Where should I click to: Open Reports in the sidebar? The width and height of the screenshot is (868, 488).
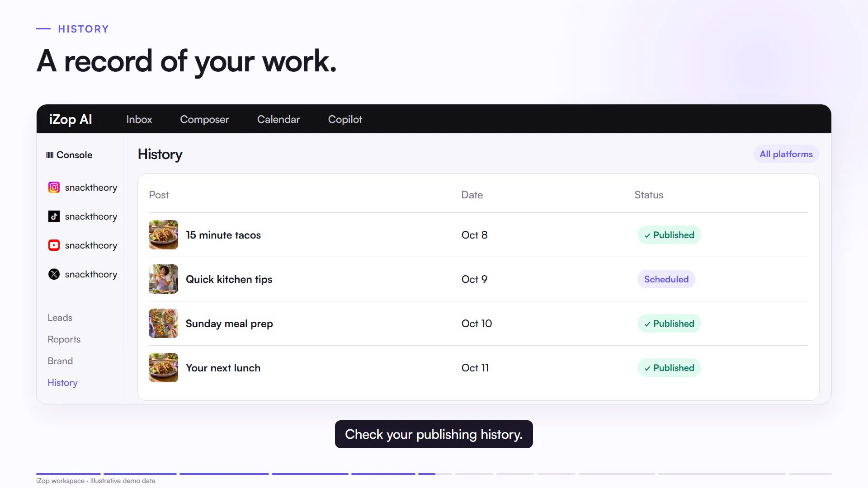(x=64, y=339)
